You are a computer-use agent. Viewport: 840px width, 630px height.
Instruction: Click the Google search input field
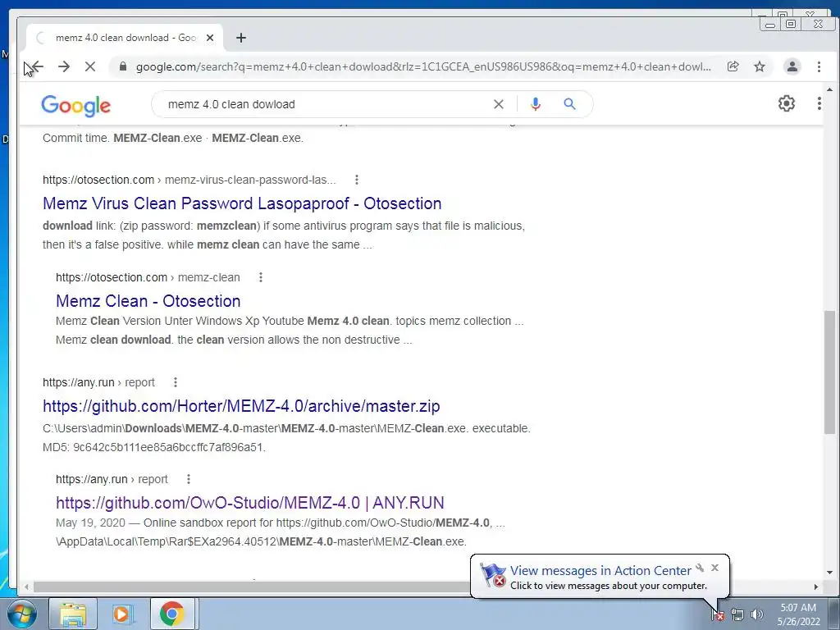tap(326, 104)
